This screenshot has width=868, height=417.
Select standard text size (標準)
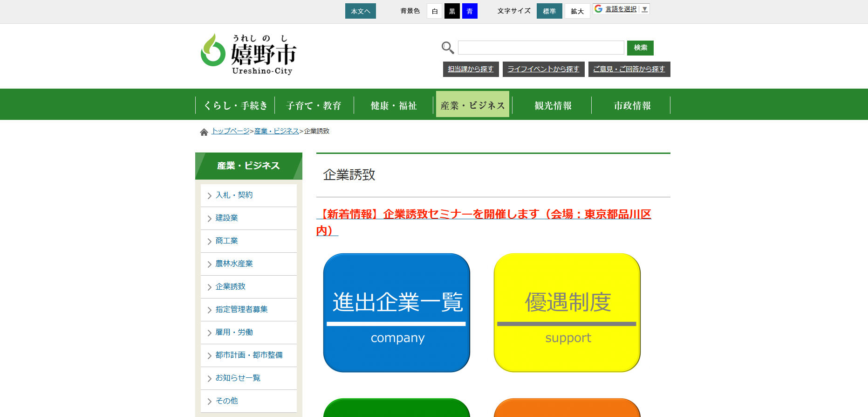click(x=549, y=11)
